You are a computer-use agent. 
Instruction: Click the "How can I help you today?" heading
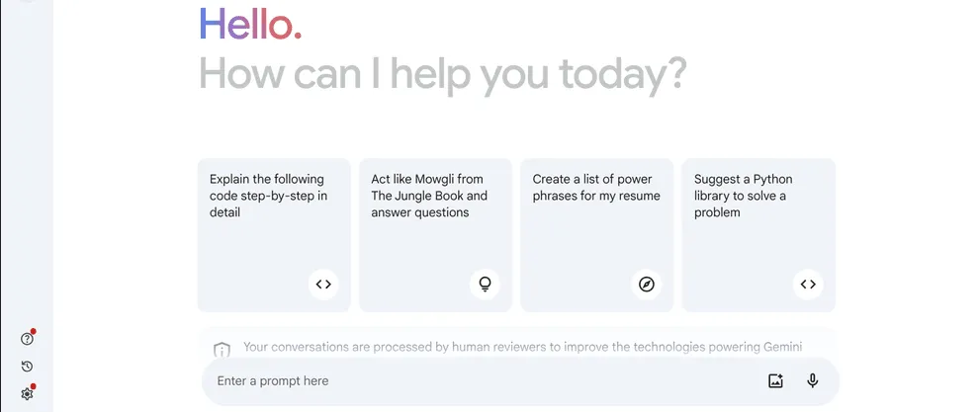click(442, 74)
